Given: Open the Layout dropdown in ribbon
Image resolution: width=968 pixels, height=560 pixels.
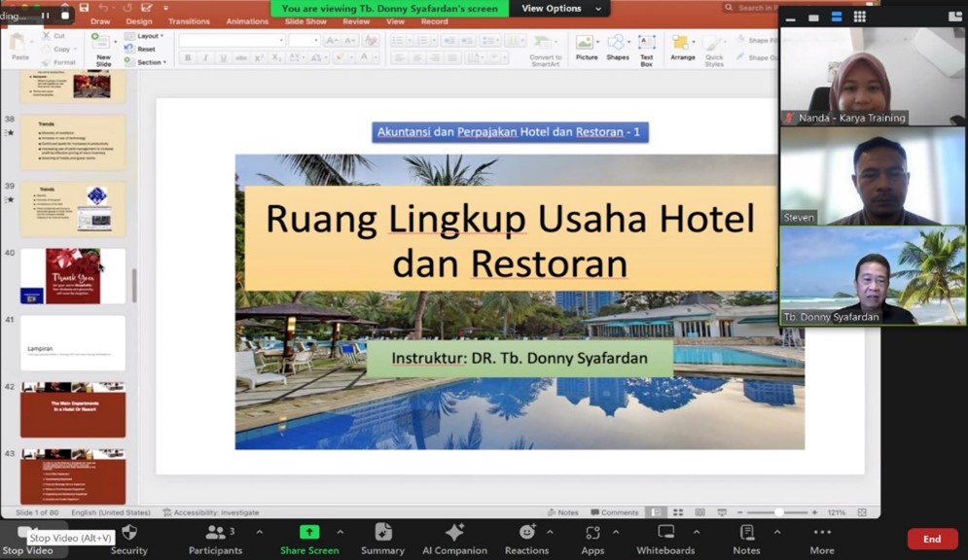Looking at the screenshot, I should (x=145, y=36).
